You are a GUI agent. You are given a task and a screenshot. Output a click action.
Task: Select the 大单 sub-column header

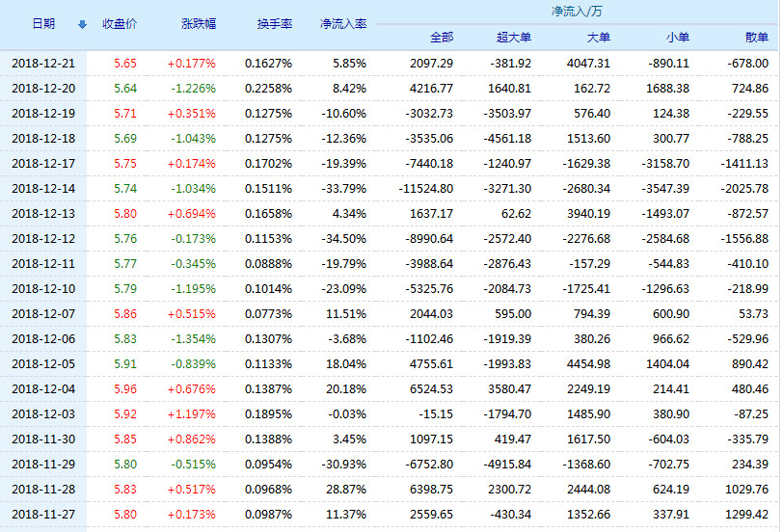(x=599, y=38)
